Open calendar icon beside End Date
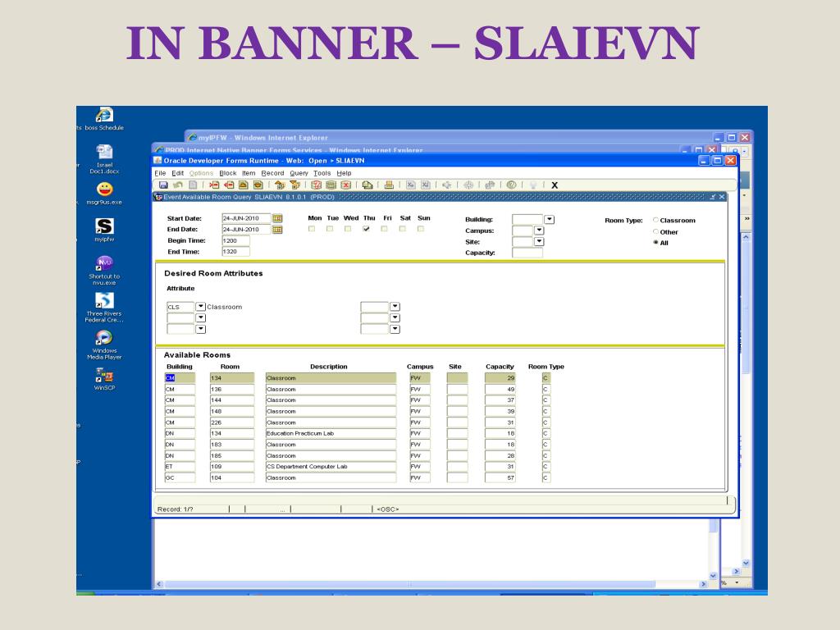 (x=277, y=230)
